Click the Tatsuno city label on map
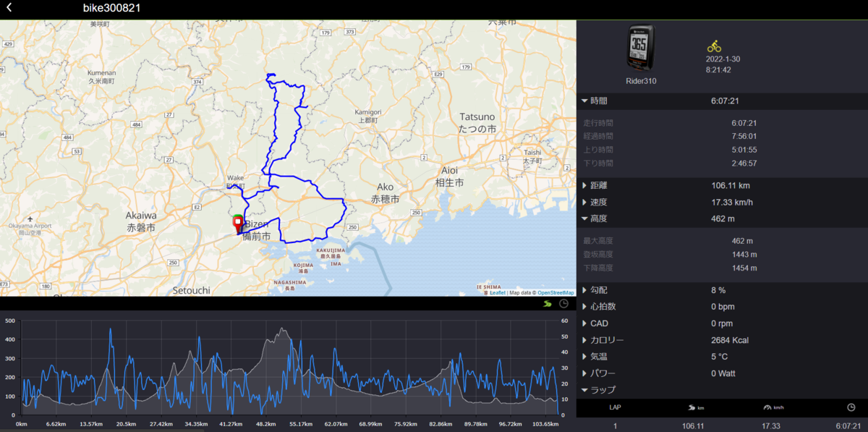 [477, 122]
